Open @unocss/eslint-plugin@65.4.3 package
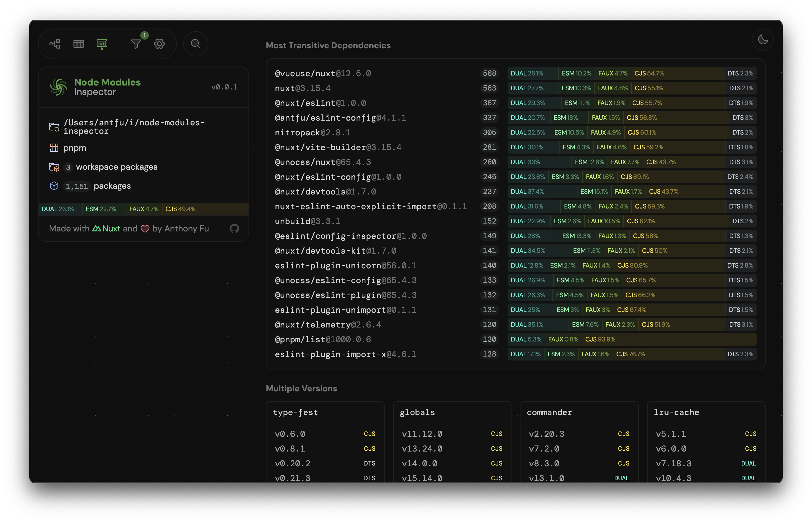 [x=515, y=295]
